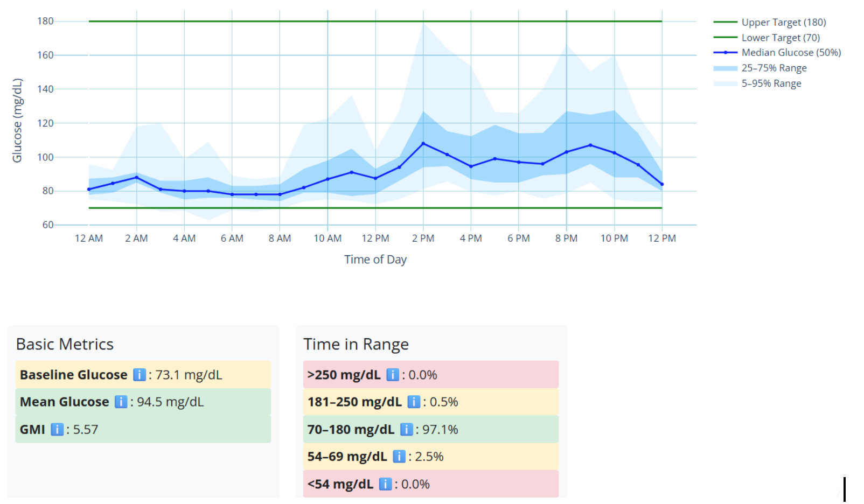Click the first median point at 12 AM
The height and width of the screenshot is (504, 864).
tap(89, 189)
